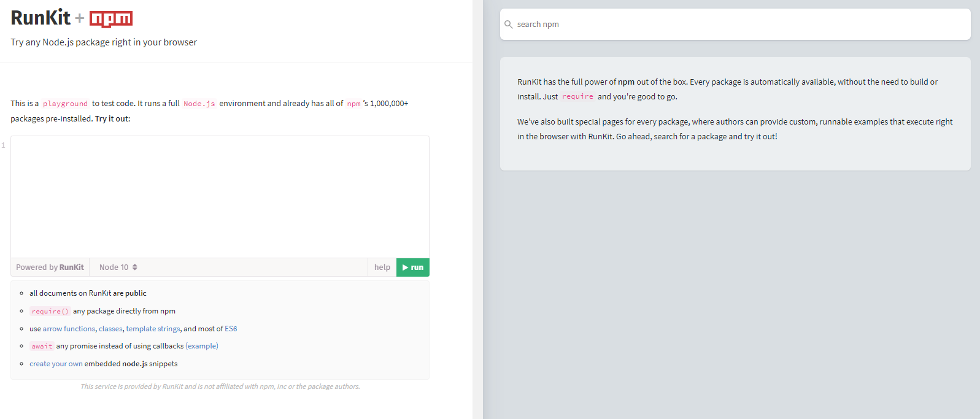Click the RunKit logo heading
Image resolution: width=980 pixels, height=419 pixels.
point(41,18)
